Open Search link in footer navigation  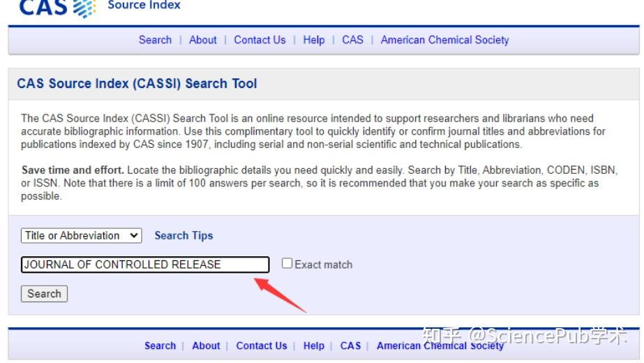click(160, 346)
